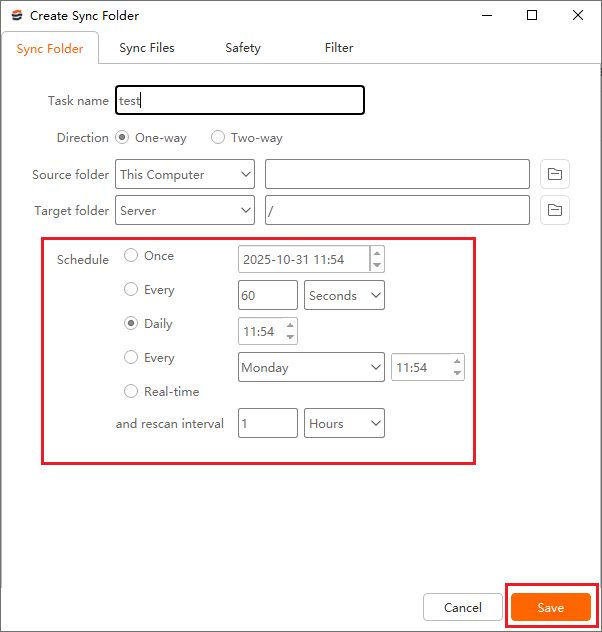Click the Cancel button
602x632 pixels.
[463, 607]
